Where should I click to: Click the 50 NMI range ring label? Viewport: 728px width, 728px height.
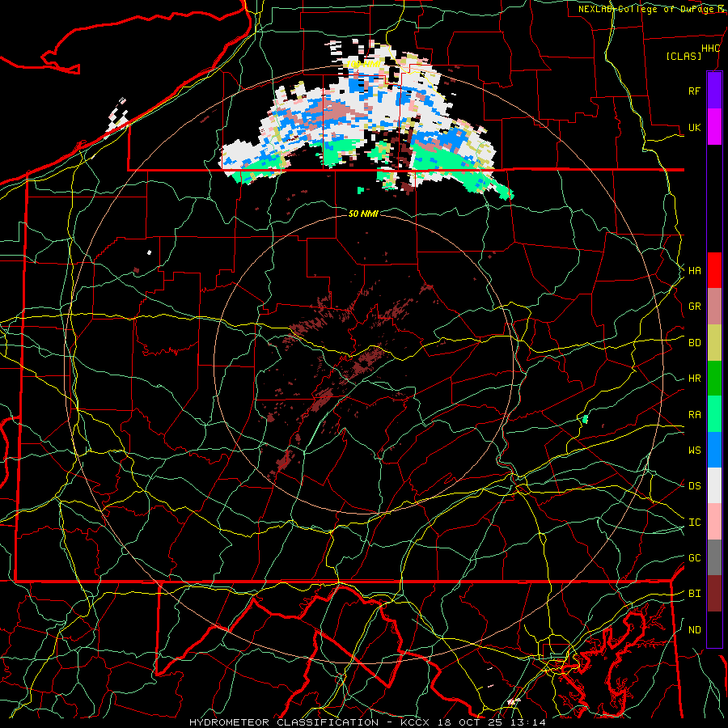click(363, 214)
